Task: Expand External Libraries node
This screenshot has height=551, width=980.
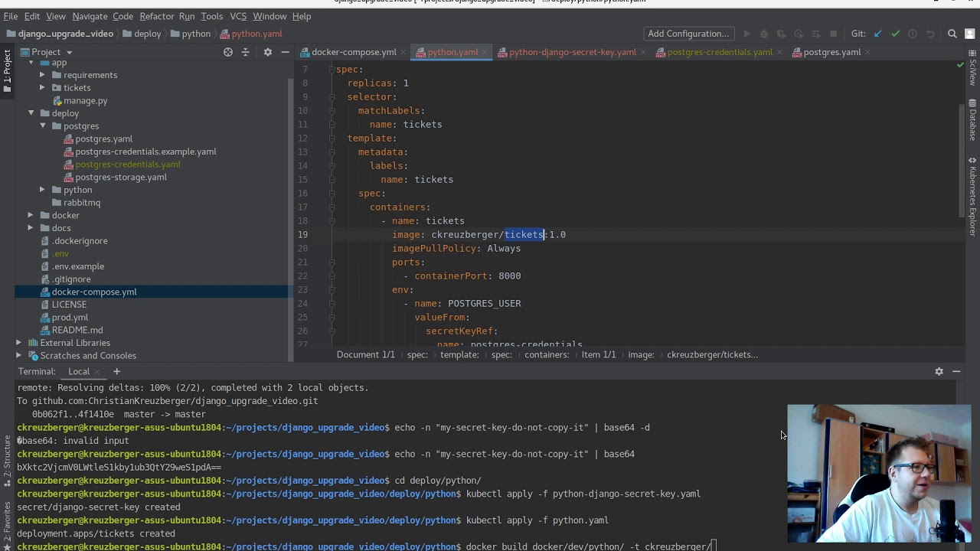Action: [19, 343]
